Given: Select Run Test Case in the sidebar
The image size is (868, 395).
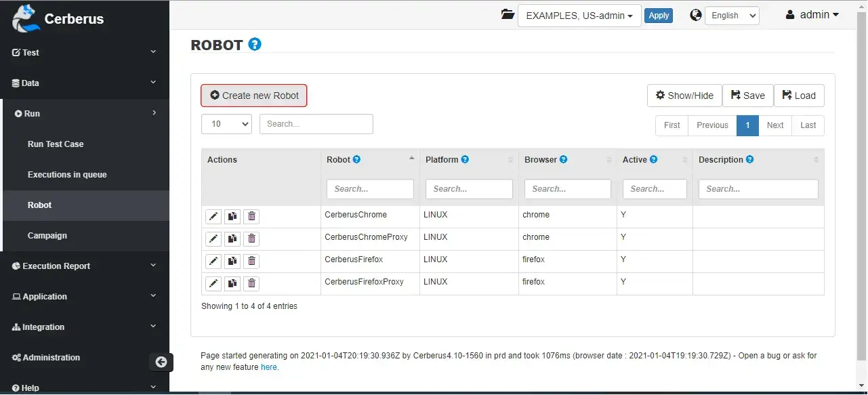Looking at the screenshot, I should click(x=56, y=144).
